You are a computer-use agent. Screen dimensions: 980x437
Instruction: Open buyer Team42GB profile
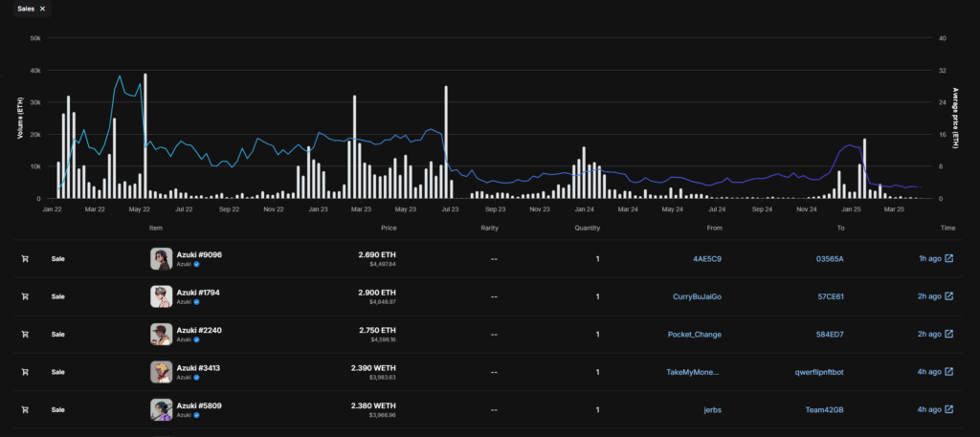[x=824, y=409]
